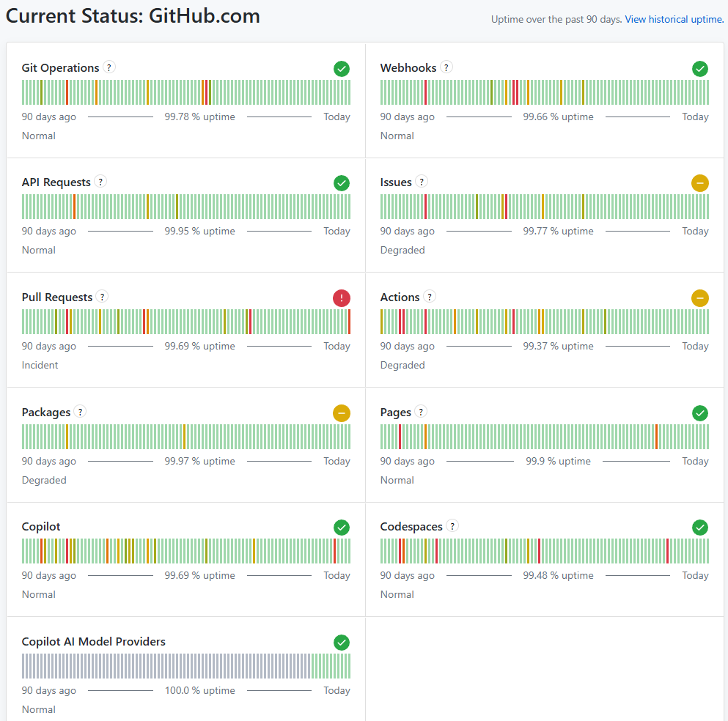Click the 99.48 % uptime text
Image resolution: width=728 pixels, height=721 pixels.
[x=558, y=575]
